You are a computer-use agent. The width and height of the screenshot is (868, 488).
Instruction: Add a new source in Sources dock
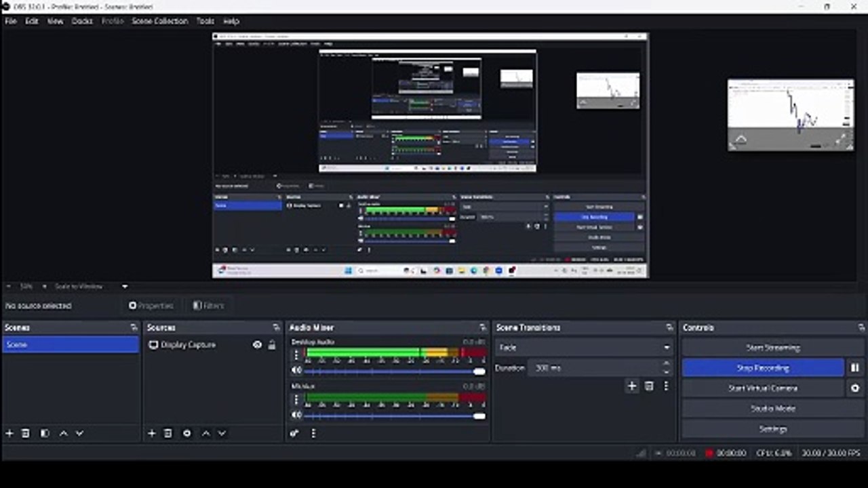(152, 433)
